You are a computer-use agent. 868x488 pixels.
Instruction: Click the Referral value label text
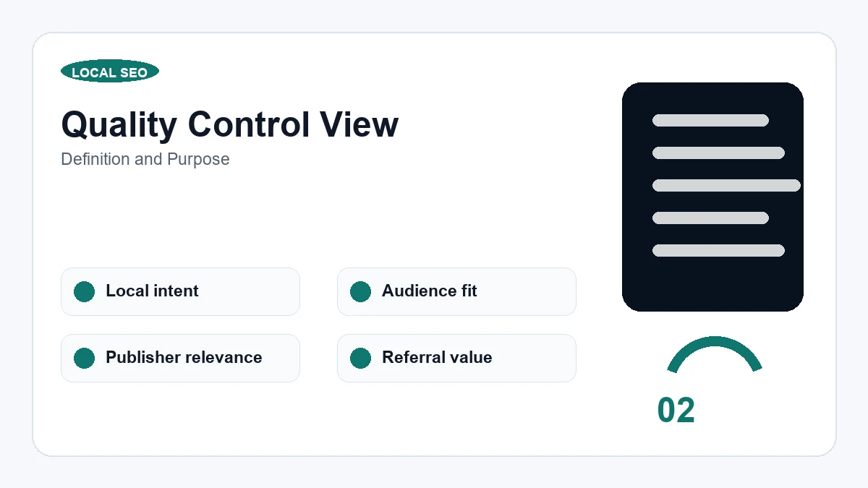(437, 358)
